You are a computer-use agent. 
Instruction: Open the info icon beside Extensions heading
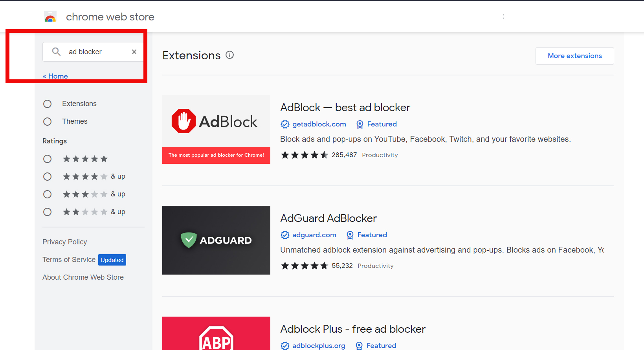click(230, 55)
